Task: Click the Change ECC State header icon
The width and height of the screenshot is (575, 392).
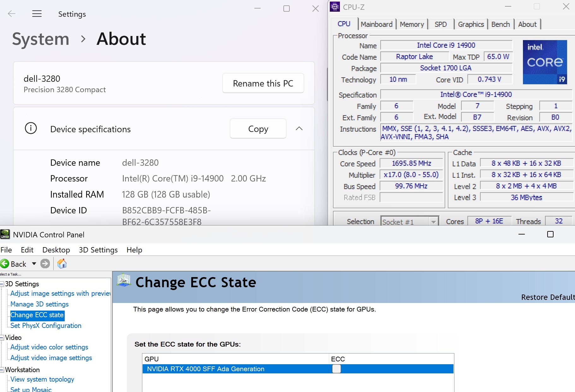Action: [124, 280]
